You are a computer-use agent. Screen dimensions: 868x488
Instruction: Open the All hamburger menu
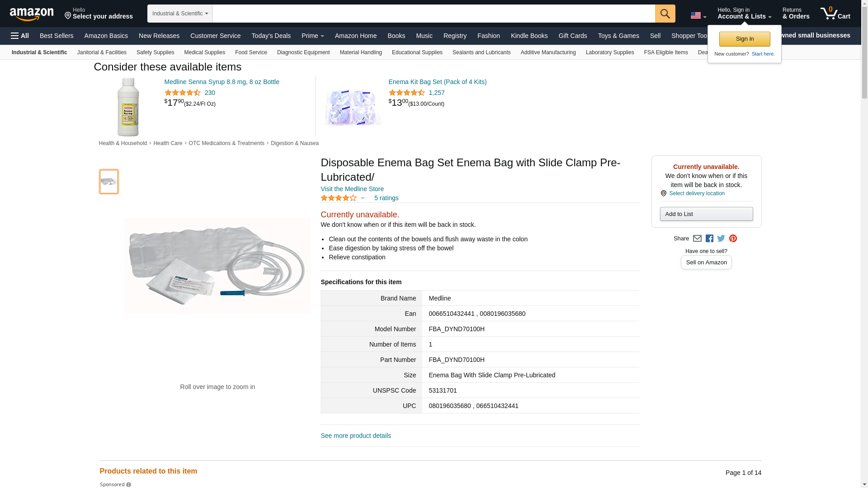(x=20, y=36)
